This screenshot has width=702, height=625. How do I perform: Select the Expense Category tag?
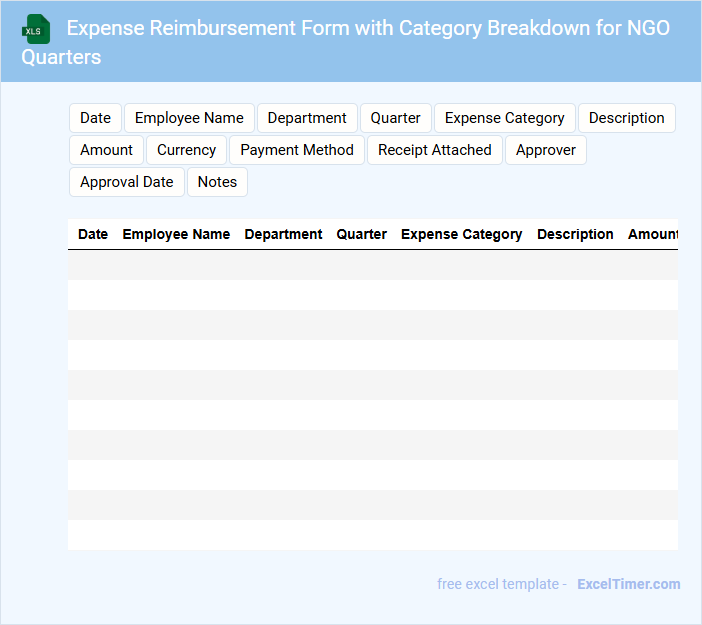tap(504, 118)
